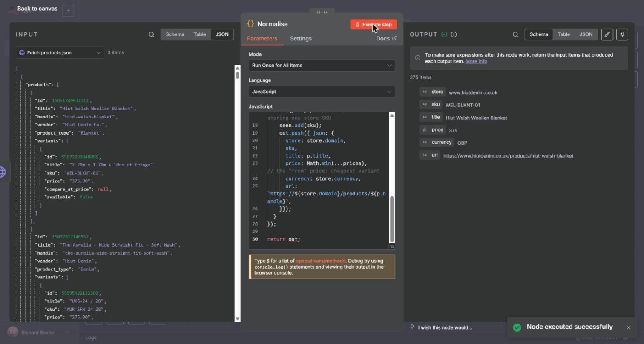The width and height of the screenshot is (644, 344).
Task: Open the Docs link
Action: click(x=386, y=39)
